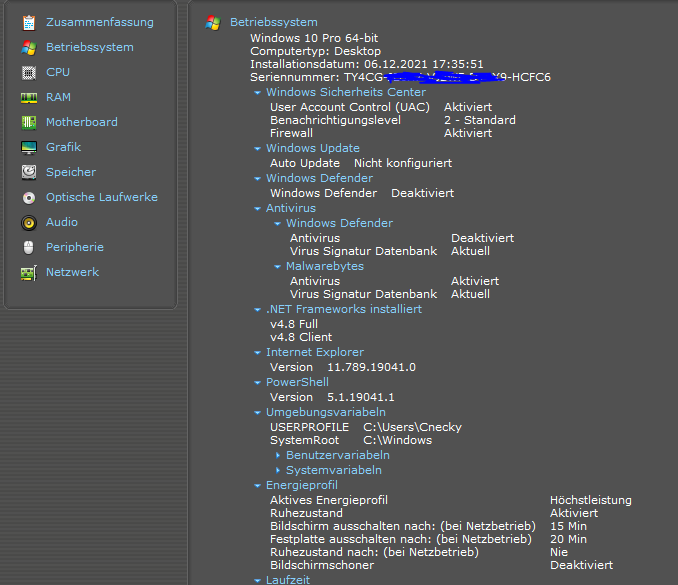
Task: Click Internet Explorer version 11.789.19041.0
Action: point(343,367)
